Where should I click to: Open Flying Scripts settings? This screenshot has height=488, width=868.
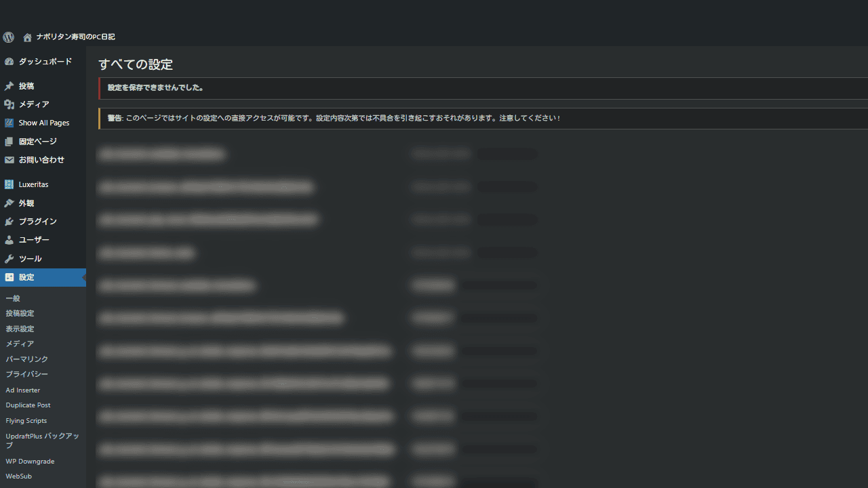click(x=26, y=420)
